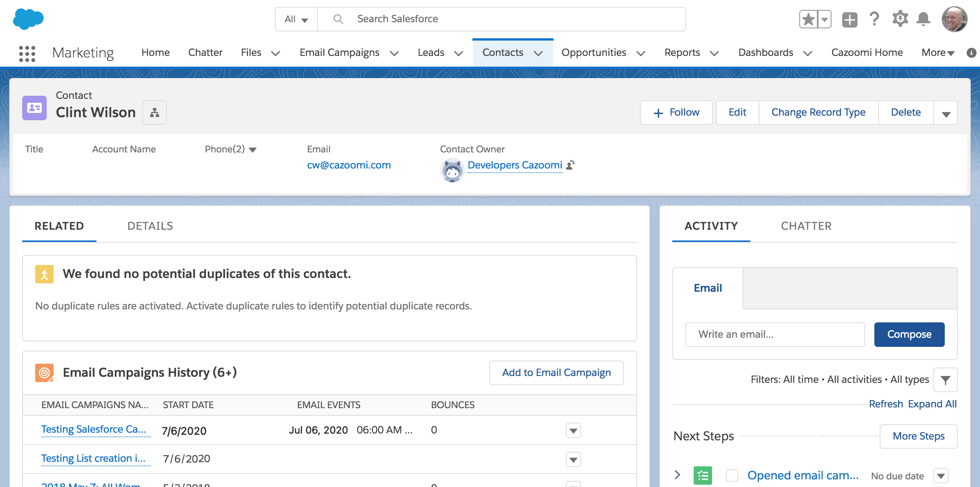This screenshot has height=487, width=980.
Task: Open the Setup gear icon
Action: pyautogui.click(x=900, y=19)
